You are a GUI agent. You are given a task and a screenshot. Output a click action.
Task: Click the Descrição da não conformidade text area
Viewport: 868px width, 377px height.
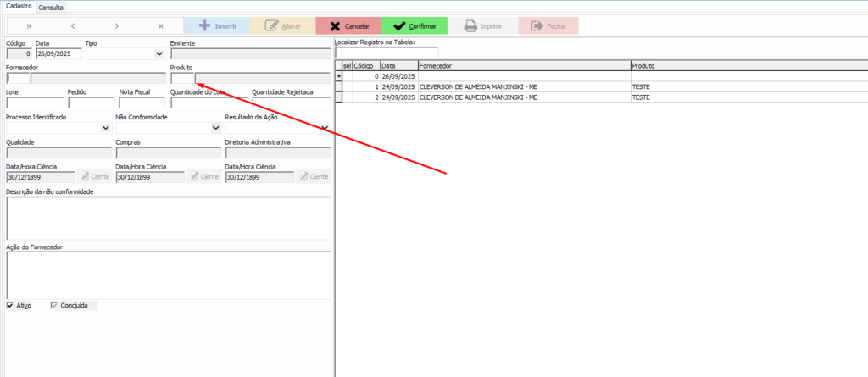click(x=168, y=219)
